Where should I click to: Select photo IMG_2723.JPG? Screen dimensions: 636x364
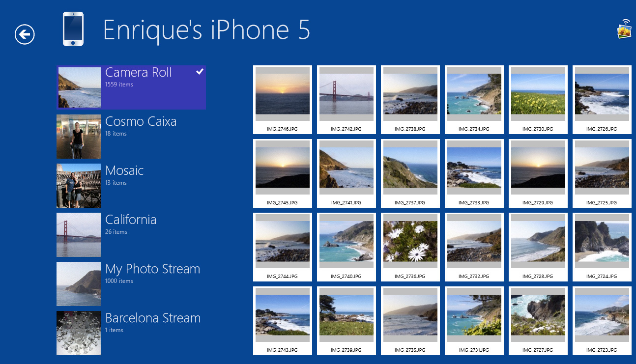point(602,321)
